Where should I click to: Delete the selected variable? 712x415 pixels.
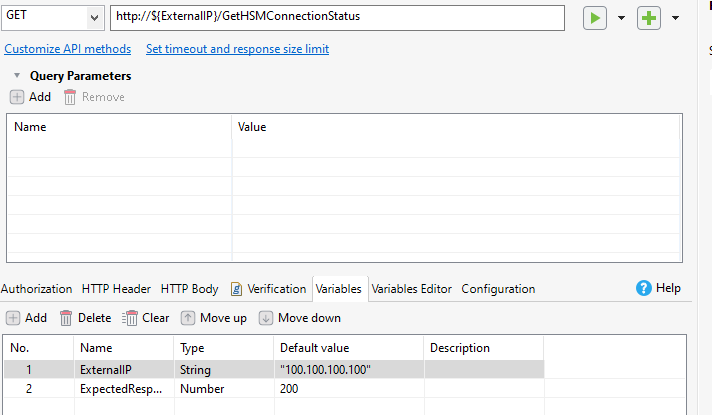coord(85,318)
